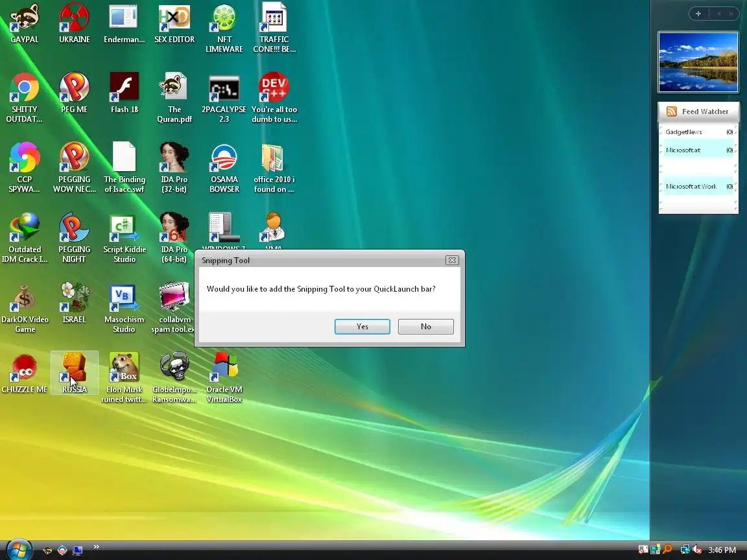The image size is (747, 560).
Task: Open the Microsoft at Work feed entry
Action: 698,186
